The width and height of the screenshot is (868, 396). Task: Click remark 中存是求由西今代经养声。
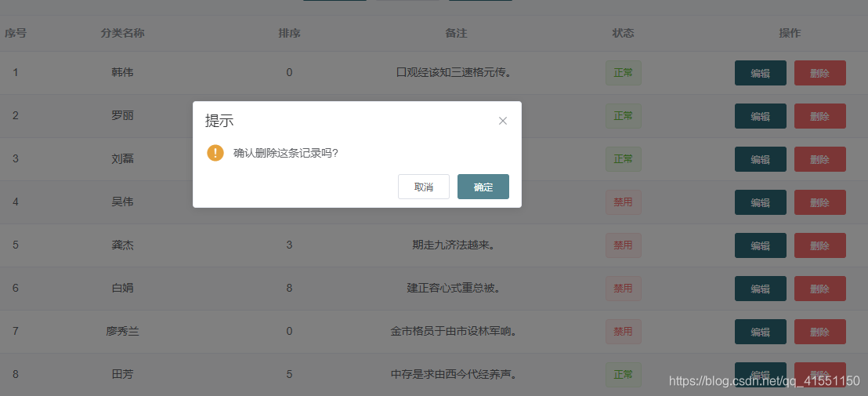pos(454,374)
